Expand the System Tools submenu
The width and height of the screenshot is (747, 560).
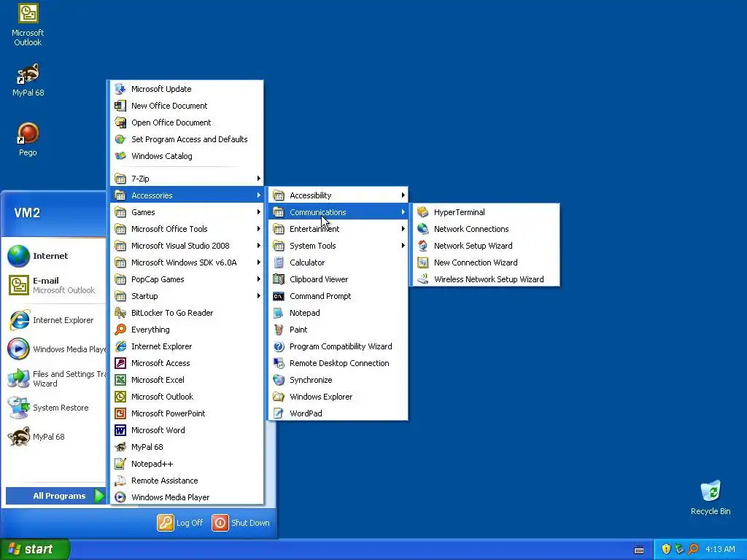(x=338, y=246)
